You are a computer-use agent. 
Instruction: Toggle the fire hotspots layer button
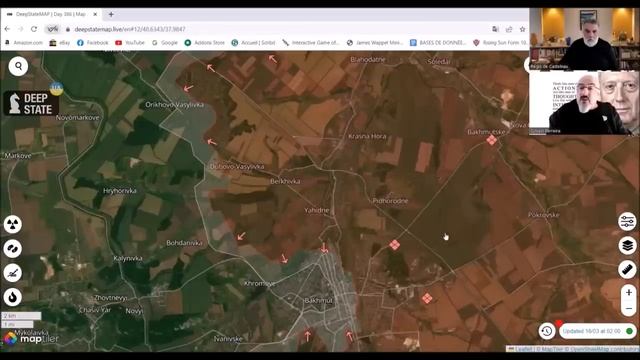pyautogui.click(x=13, y=297)
